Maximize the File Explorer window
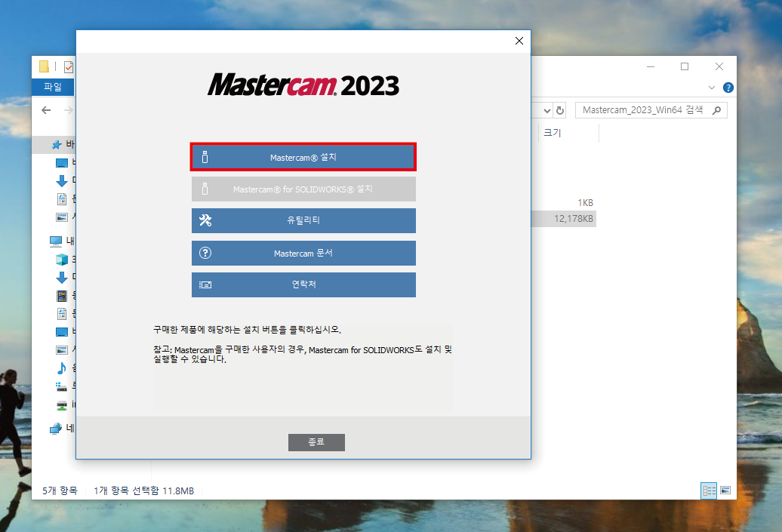The height and width of the screenshot is (532, 782). coord(685,66)
